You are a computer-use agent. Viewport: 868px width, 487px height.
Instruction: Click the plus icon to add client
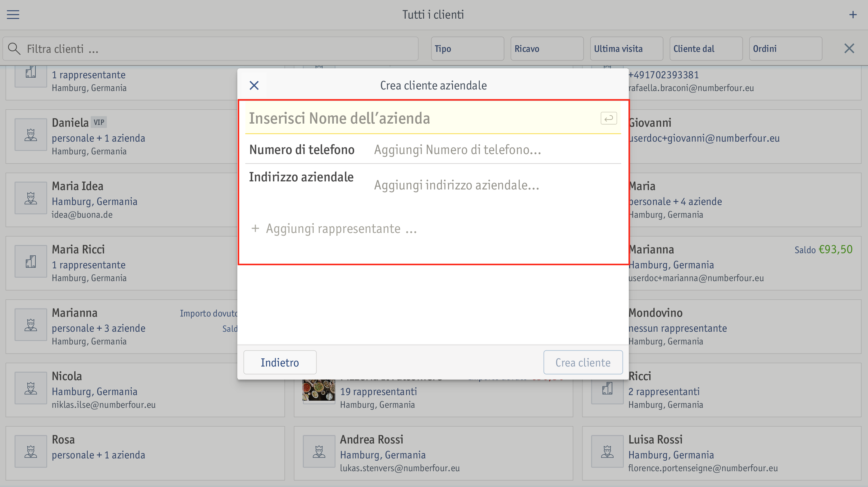click(853, 15)
